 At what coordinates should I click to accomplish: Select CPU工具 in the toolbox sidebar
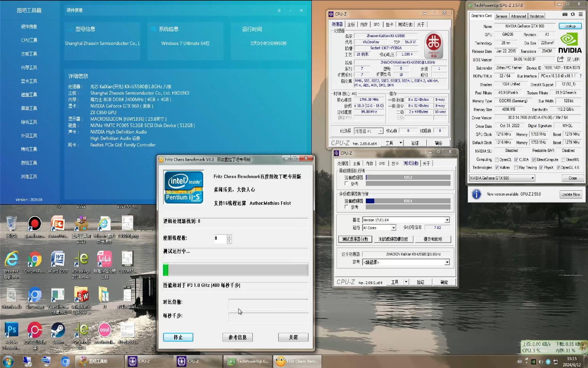(x=29, y=40)
